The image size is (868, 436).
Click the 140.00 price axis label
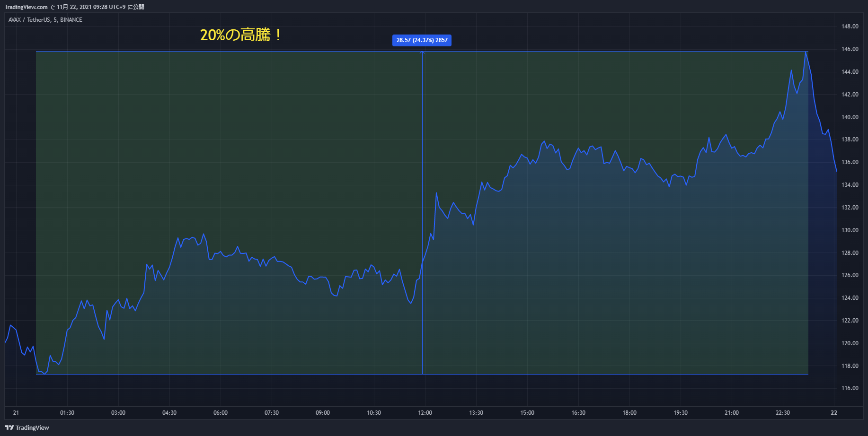click(850, 117)
